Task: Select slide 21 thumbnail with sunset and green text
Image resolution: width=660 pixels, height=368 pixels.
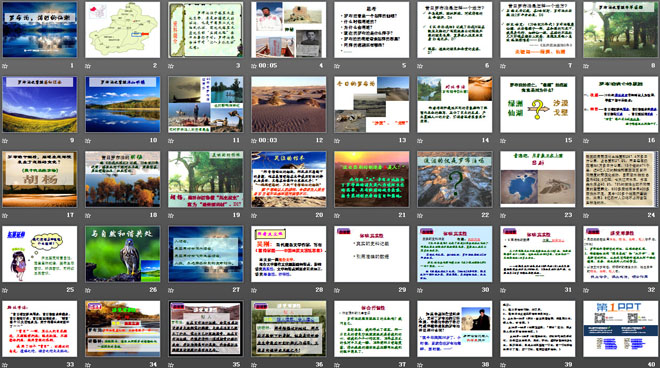Action: [x=372, y=179]
